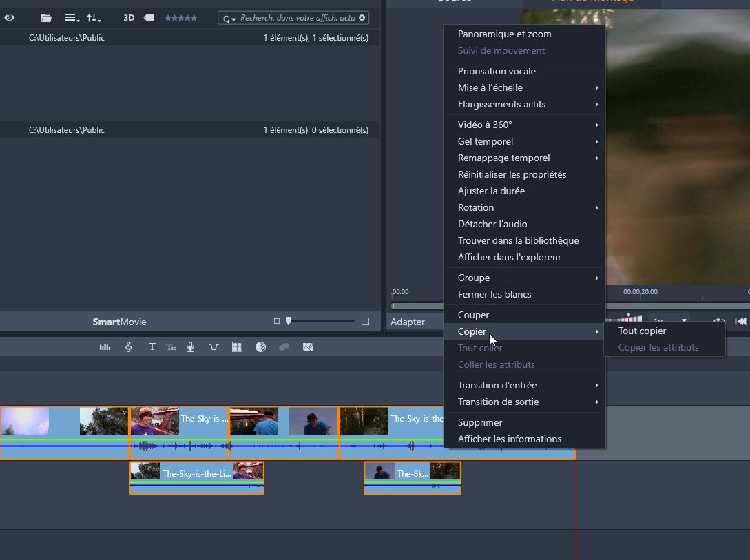Click the library search input field
Viewport: 750px width, 560px height.
coord(298,18)
